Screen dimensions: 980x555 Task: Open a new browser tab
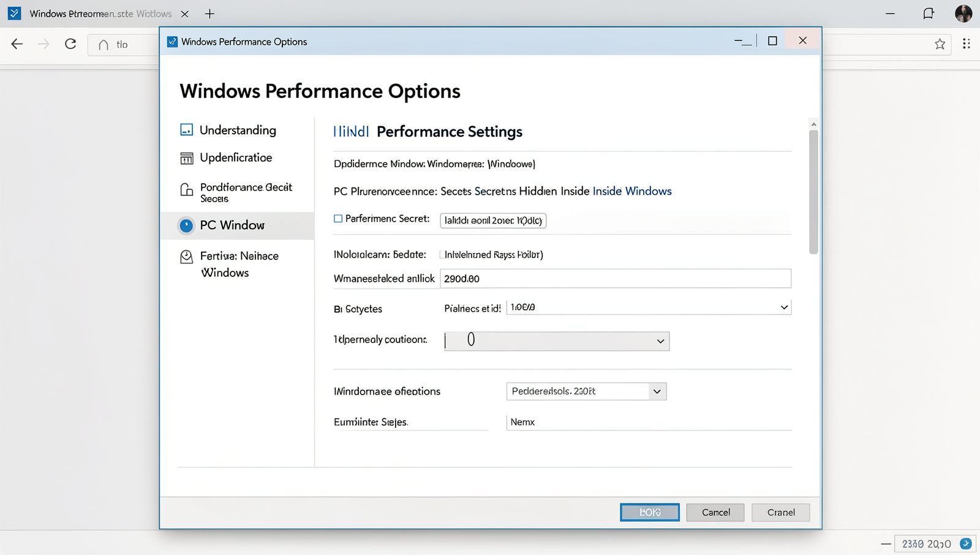point(209,13)
